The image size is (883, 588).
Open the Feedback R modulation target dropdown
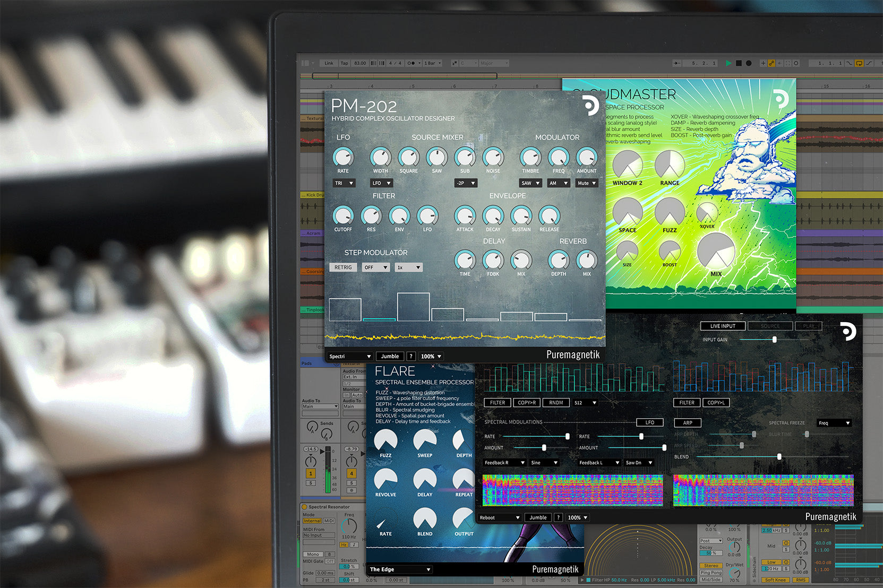tap(504, 463)
